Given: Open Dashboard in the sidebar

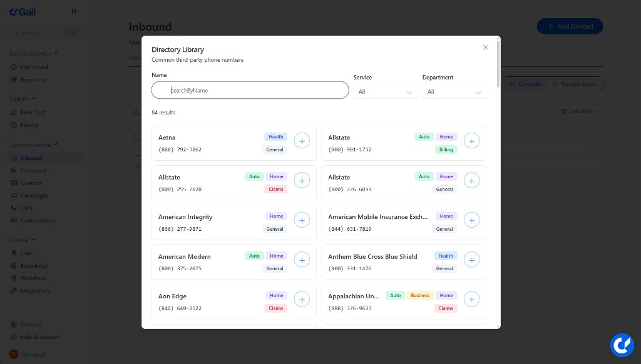Looking at the screenshot, I should click(34, 67).
